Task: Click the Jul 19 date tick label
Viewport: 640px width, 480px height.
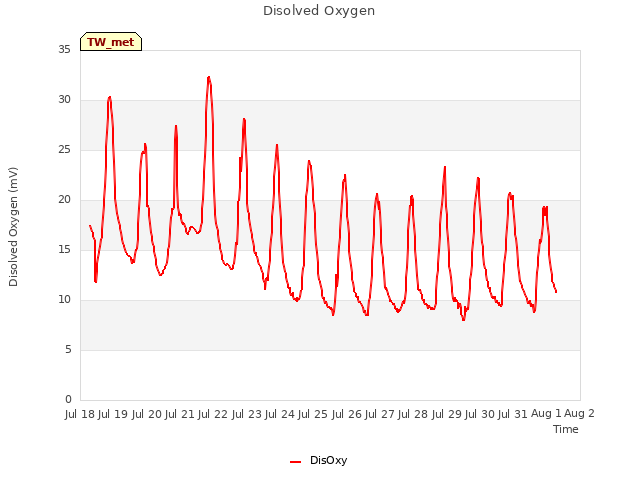Action: click(x=113, y=414)
